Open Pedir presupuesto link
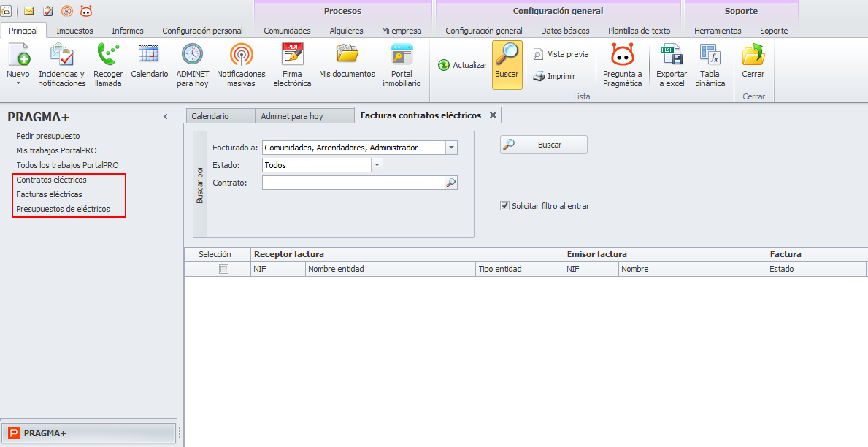Viewport: 868px width, 447px height. 48,136
